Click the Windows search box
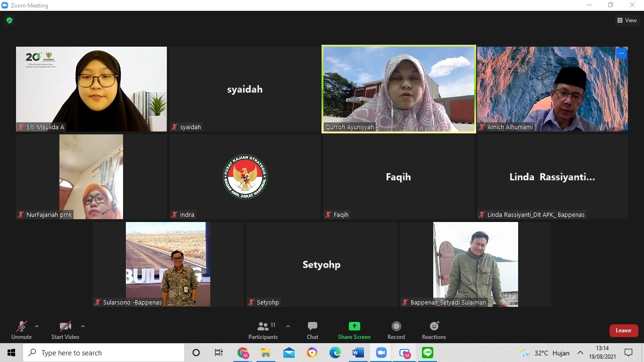The width and height of the screenshot is (644, 362). (x=104, y=353)
